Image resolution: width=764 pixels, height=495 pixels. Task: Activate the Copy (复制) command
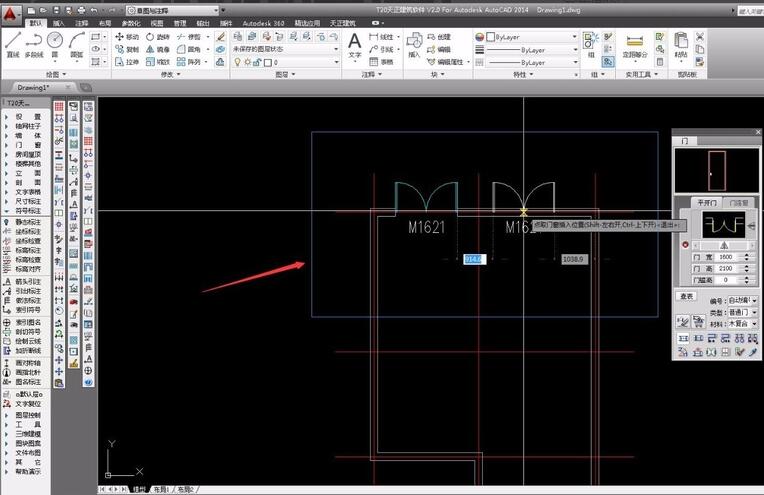click(127, 49)
